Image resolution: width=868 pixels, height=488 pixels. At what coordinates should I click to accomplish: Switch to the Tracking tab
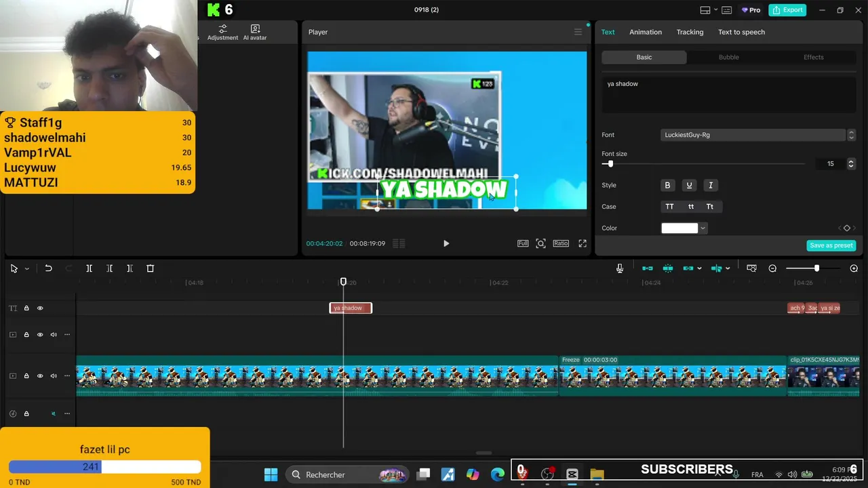pos(690,32)
